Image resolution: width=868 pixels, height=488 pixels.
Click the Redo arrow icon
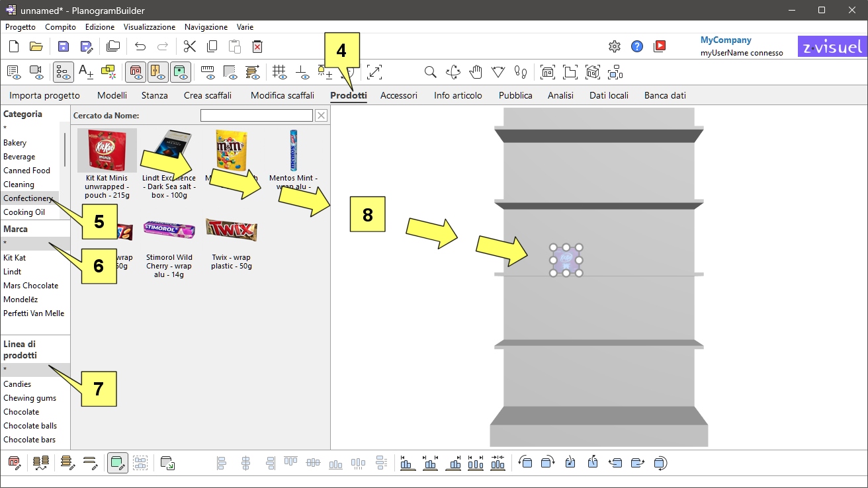163,46
